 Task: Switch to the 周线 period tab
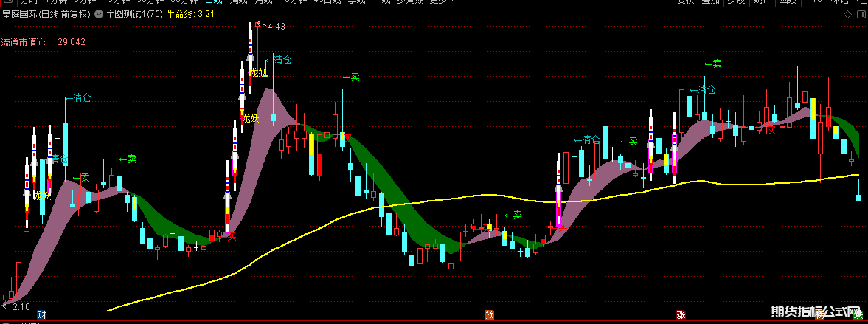[240, 1]
